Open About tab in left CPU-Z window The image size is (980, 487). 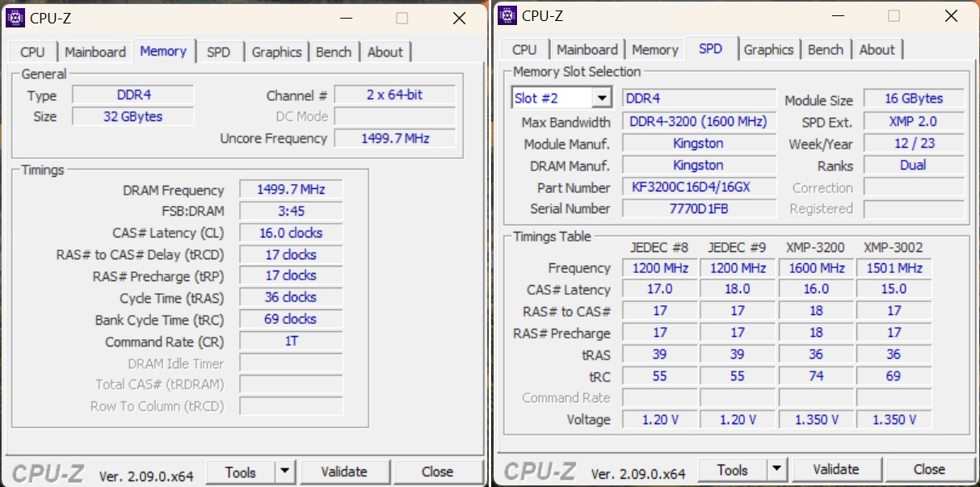click(385, 52)
